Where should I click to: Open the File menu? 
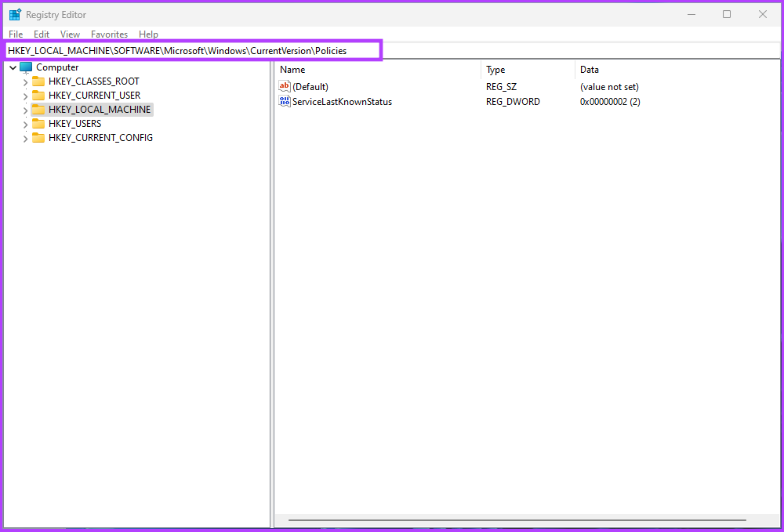[16, 34]
